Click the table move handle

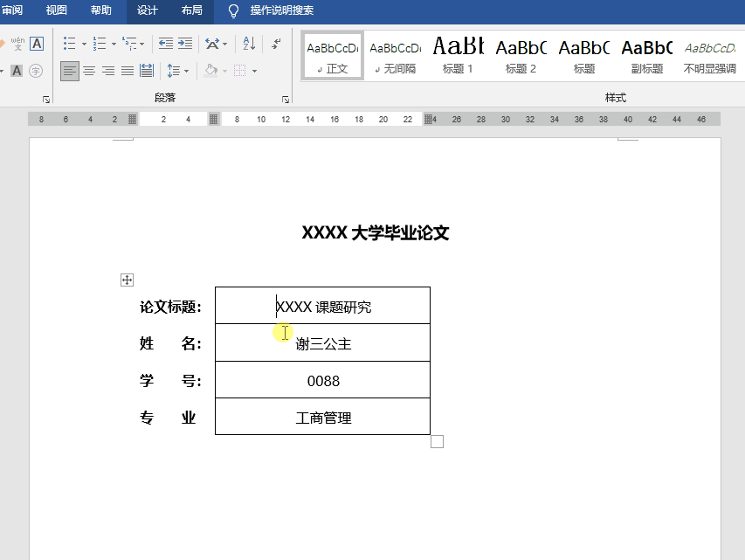pyautogui.click(x=127, y=280)
